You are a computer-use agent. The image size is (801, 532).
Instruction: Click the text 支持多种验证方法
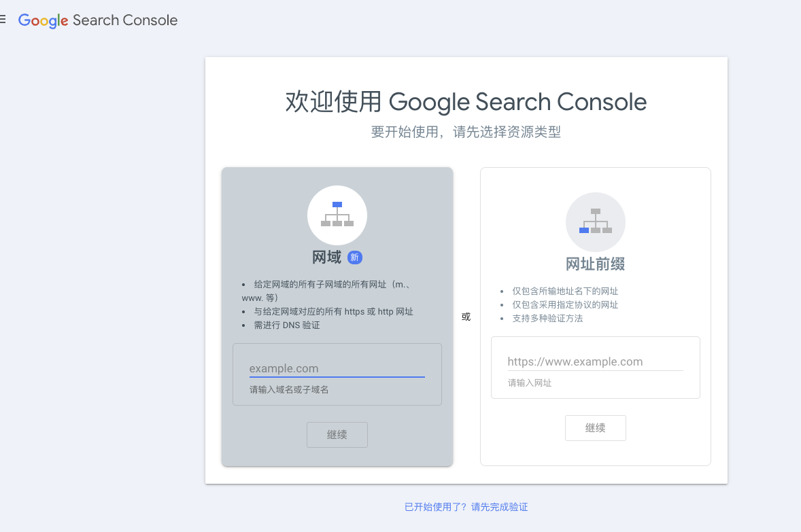pos(547,318)
